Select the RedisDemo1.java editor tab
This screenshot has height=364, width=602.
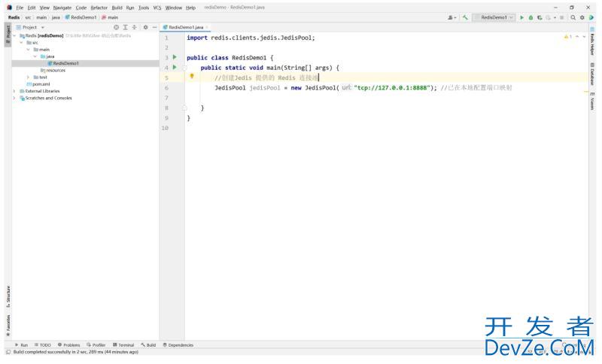click(185, 27)
